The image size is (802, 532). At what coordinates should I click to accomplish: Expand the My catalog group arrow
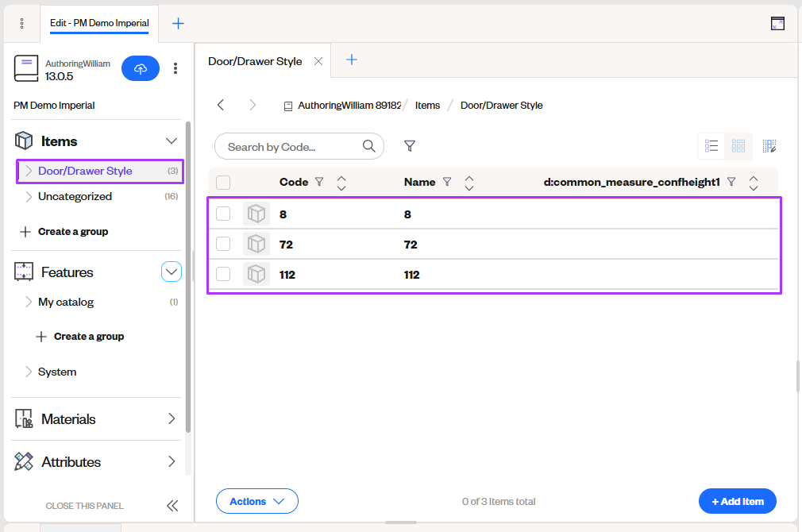[x=29, y=302]
